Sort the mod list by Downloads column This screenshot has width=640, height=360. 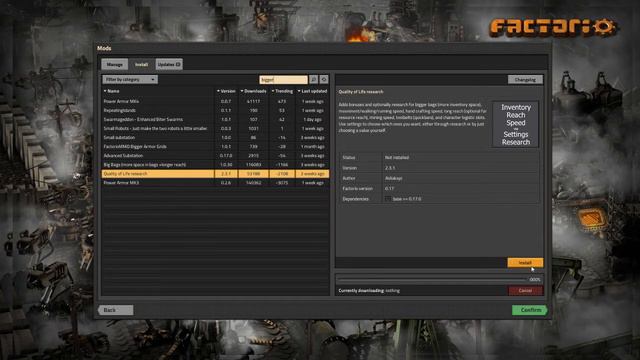tap(253, 91)
